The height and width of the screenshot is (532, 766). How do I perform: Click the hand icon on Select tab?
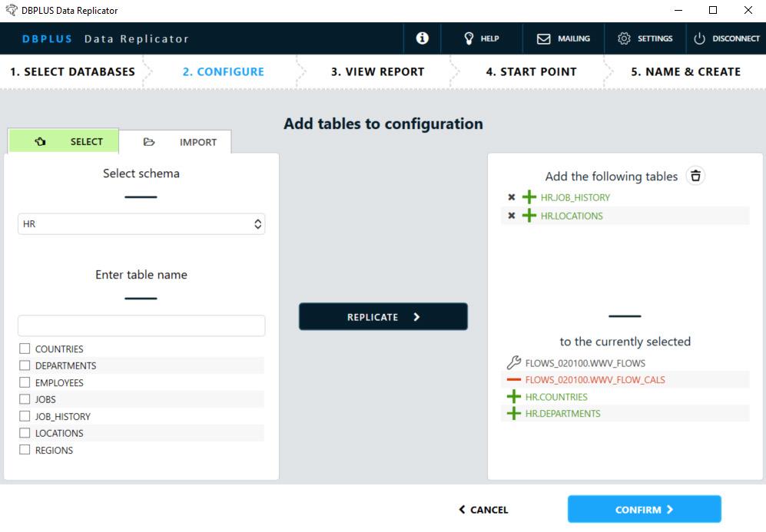click(x=40, y=141)
